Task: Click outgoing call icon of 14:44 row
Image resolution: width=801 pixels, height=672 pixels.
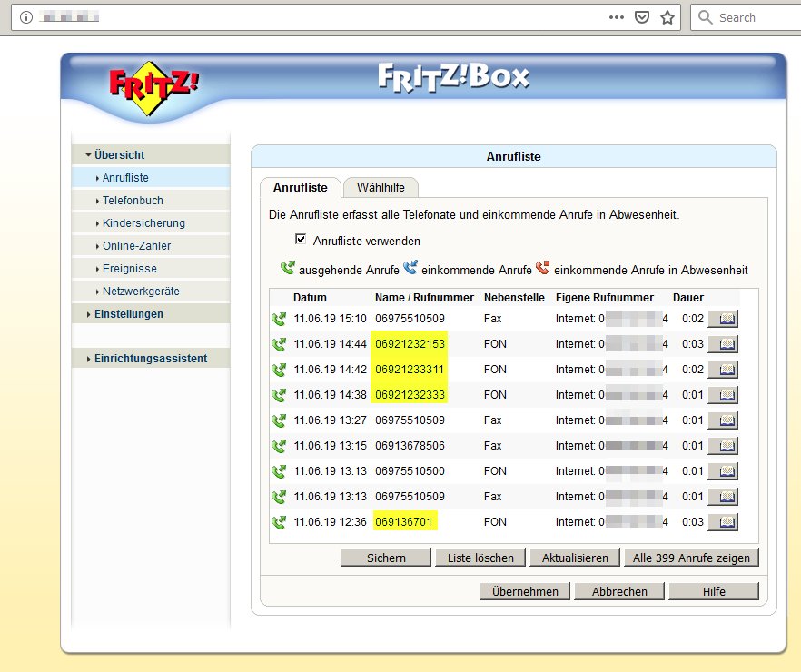Action: pos(279,345)
